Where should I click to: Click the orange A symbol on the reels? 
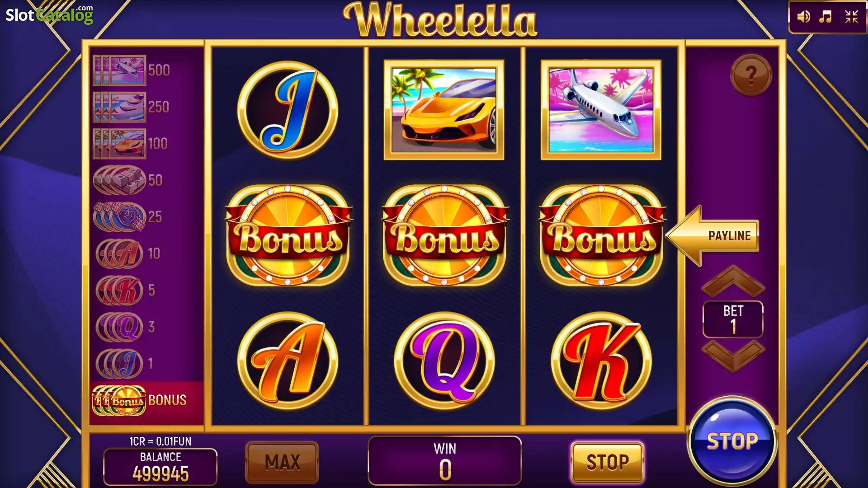(x=288, y=361)
